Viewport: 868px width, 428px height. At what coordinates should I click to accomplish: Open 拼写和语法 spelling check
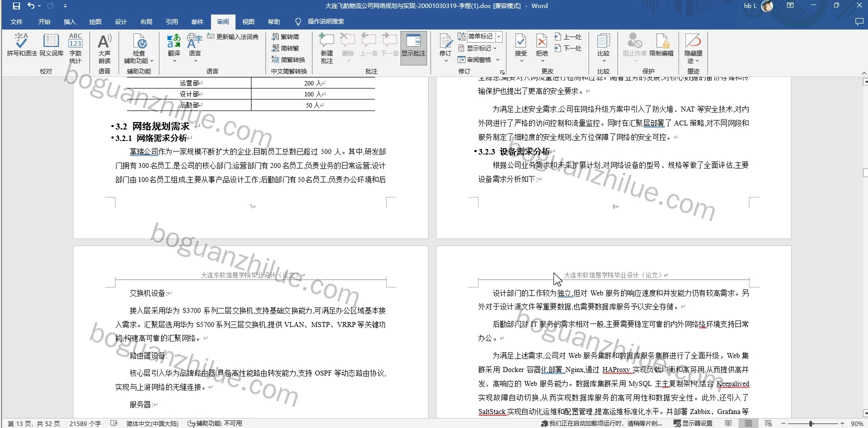(21, 45)
